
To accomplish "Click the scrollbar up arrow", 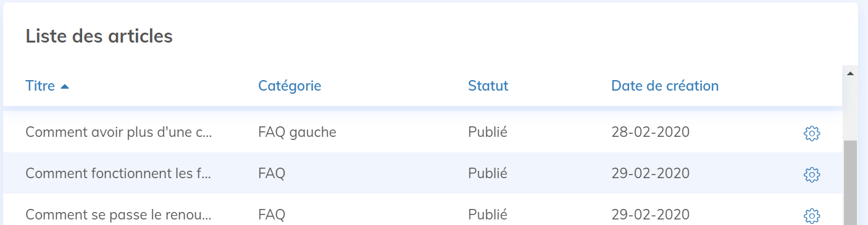I will tap(850, 73).
